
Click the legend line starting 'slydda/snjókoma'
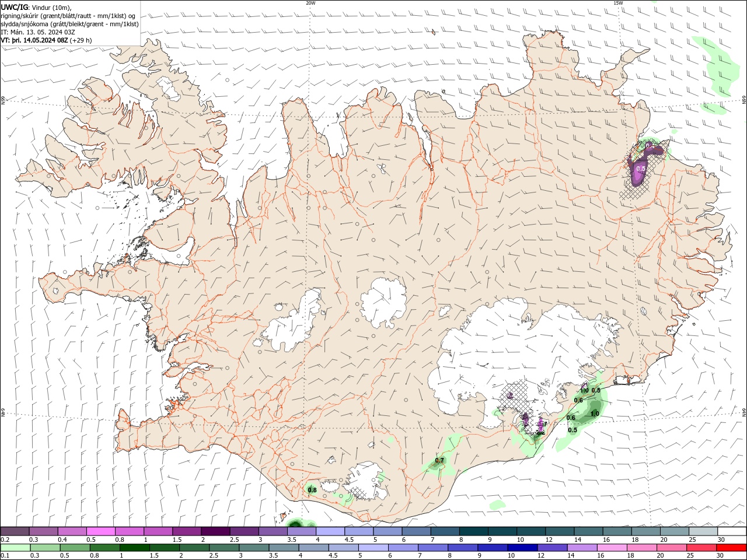[69, 24]
